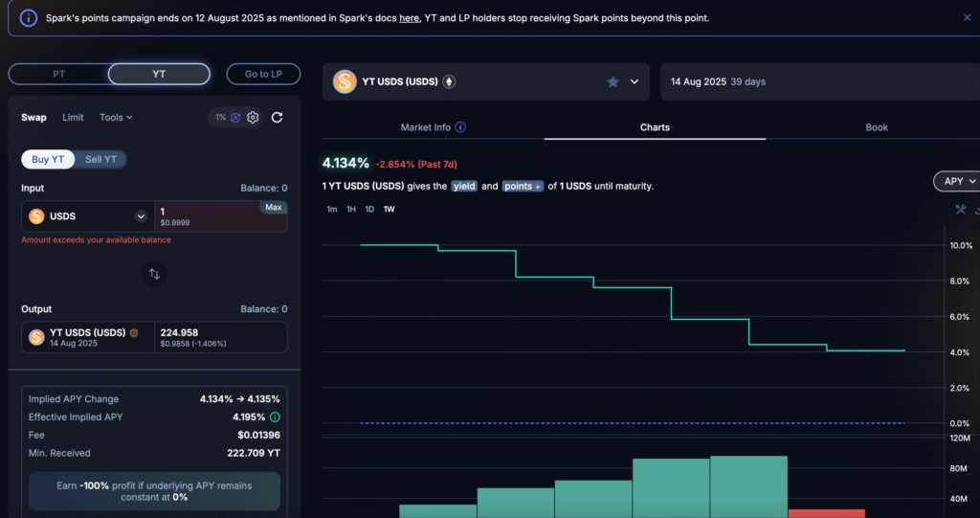The width and height of the screenshot is (980, 518).
Task: Refresh swap quote with reload icon
Action: 277,117
